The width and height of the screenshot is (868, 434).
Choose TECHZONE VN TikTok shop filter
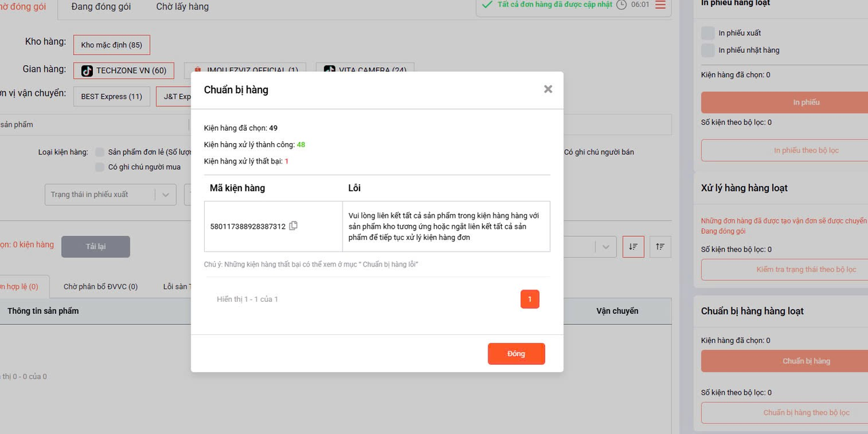pos(124,71)
